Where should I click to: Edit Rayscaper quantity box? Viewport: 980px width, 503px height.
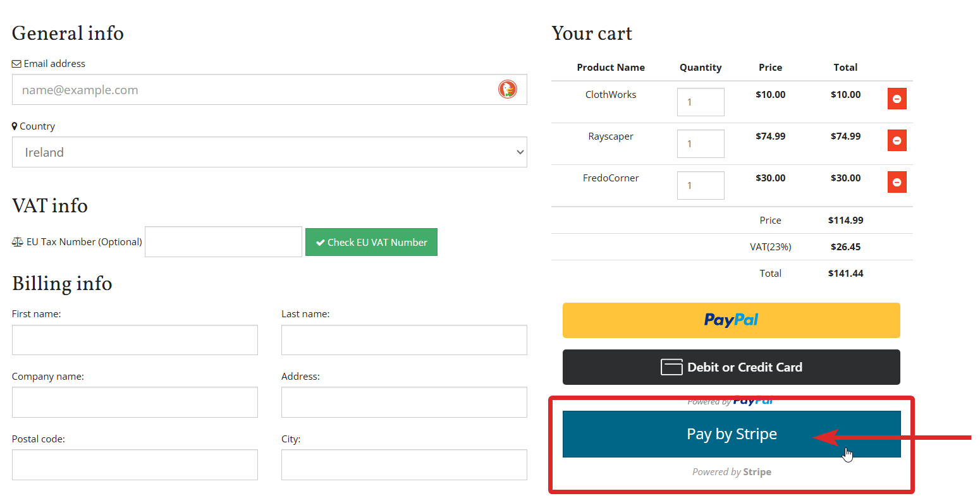point(701,143)
